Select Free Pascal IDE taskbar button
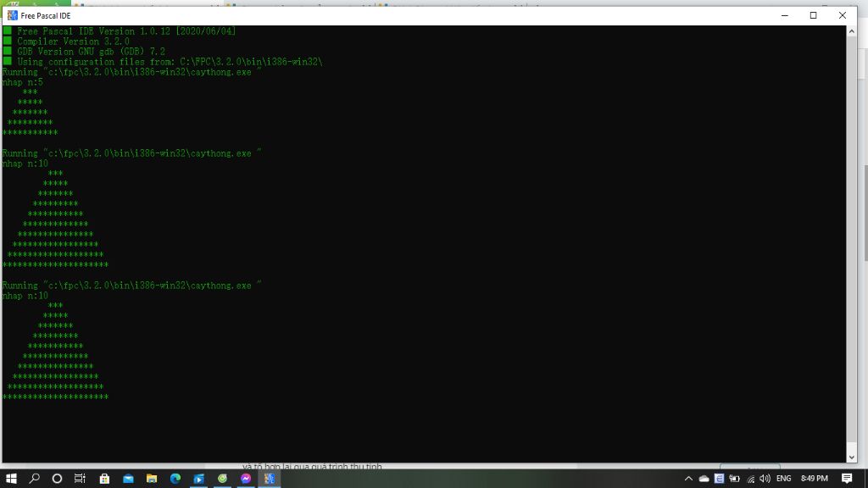Image resolution: width=868 pixels, height=488 pixels. click(270, 479)
